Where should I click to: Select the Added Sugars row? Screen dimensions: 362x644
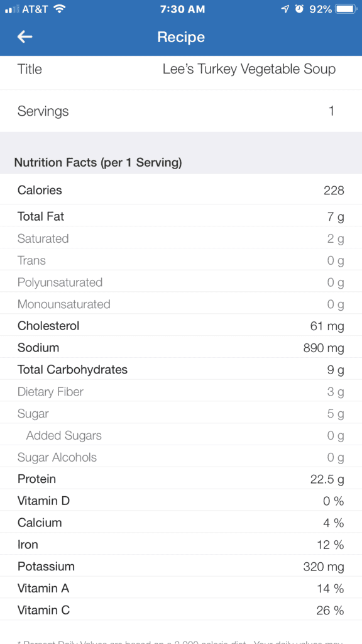pos(181,435)
